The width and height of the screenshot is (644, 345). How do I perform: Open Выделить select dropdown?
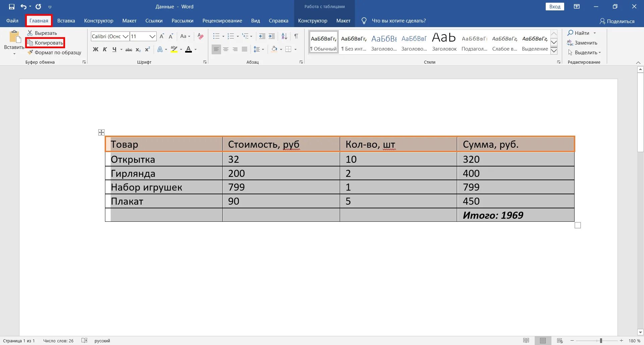coord(584,52)
